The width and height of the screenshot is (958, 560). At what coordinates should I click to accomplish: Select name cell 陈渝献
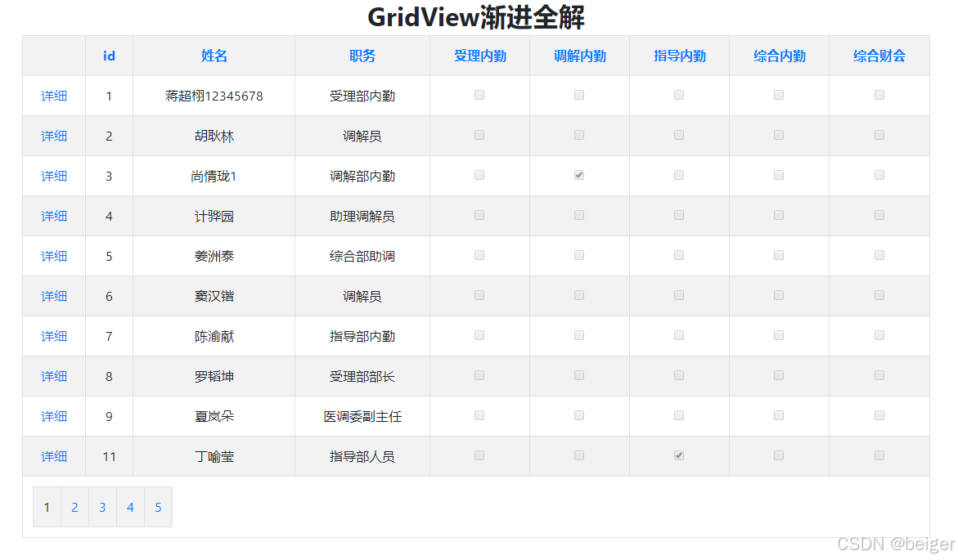coord(214,336)
